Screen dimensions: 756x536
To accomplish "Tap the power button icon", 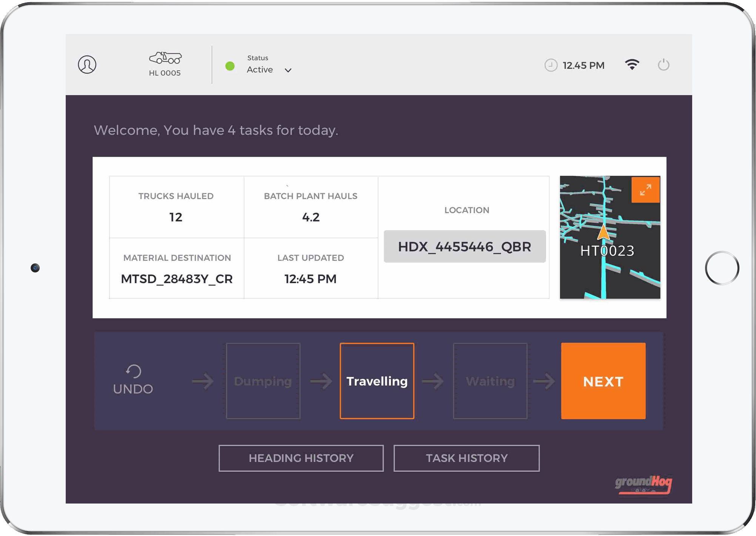I will (x=663, y=65).
